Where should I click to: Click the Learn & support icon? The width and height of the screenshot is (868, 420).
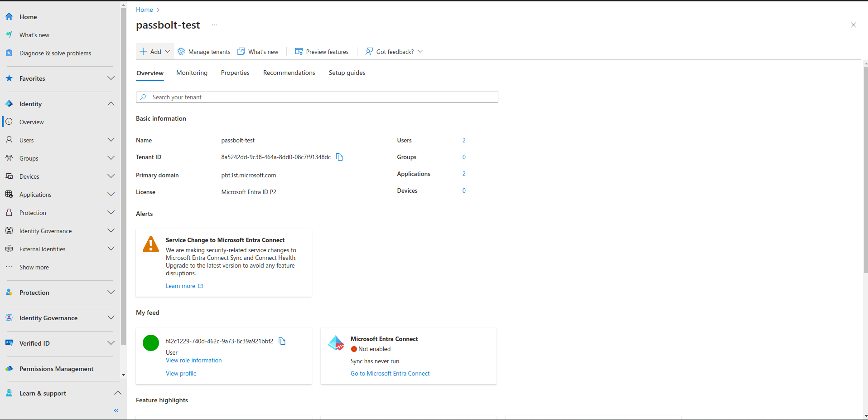(x=9, y=393)
